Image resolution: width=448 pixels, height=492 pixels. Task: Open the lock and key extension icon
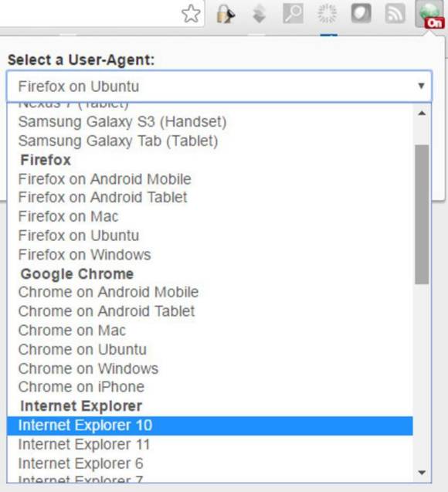coord(226,14)
